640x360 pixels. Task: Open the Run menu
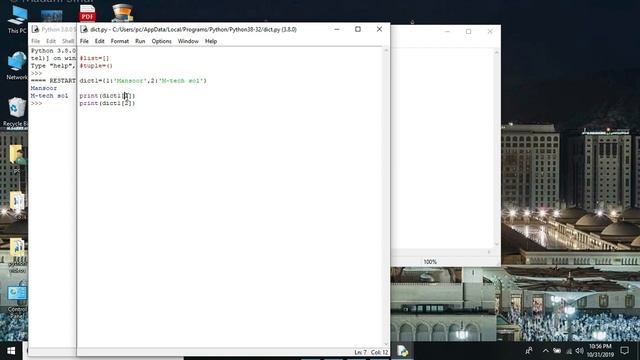[140, 41]
